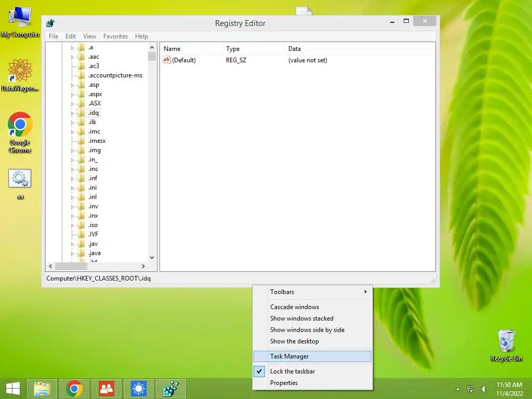This screenshot has height=399, width=532.
Task: Click the tree scroll up arrow
Action: pyautogui.click(x=152, y=47)
